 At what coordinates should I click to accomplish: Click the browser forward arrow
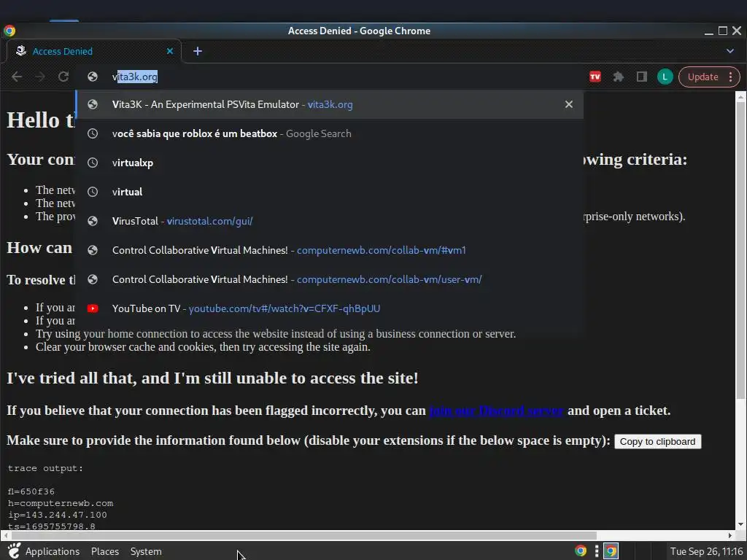(x=40, y=77)
